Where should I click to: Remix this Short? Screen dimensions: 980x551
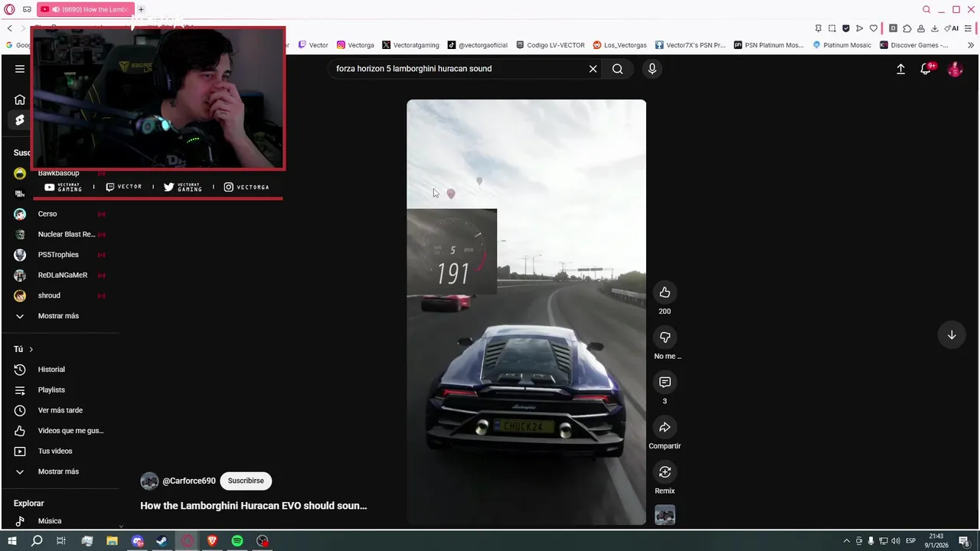click(x=665, y=472)
